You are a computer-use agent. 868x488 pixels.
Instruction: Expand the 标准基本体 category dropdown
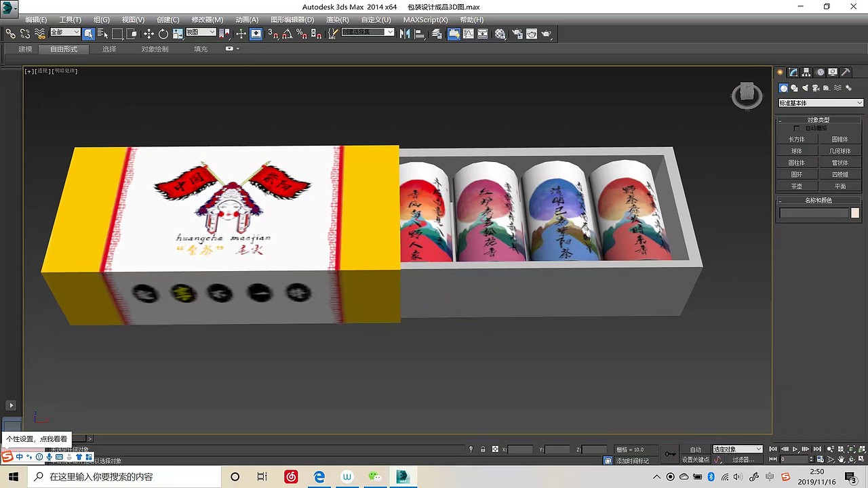[x=821, y=103]
